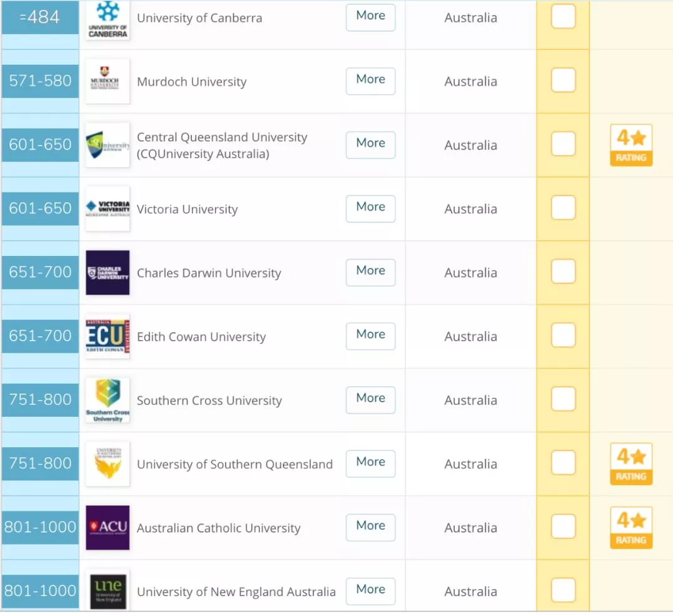Open the University of Southern Queensland name link
The height and width of the screenshot is (616, 673).
(x=234, y=465)
